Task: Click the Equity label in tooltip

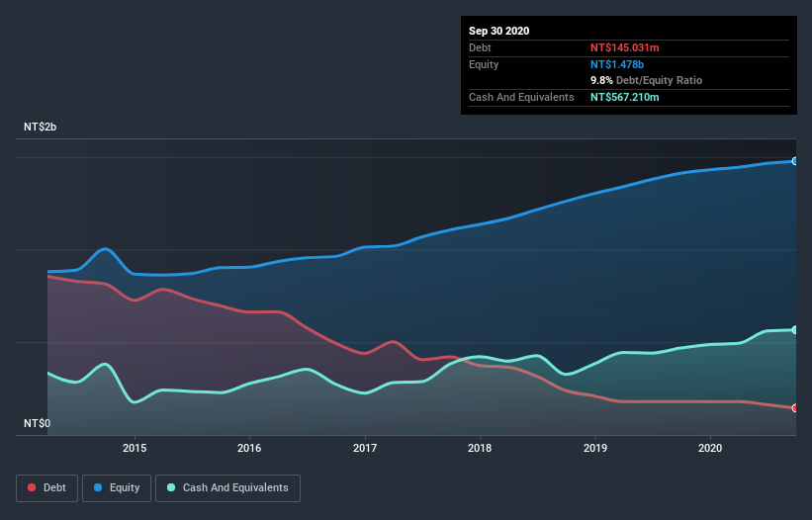Action: point(484,64)
